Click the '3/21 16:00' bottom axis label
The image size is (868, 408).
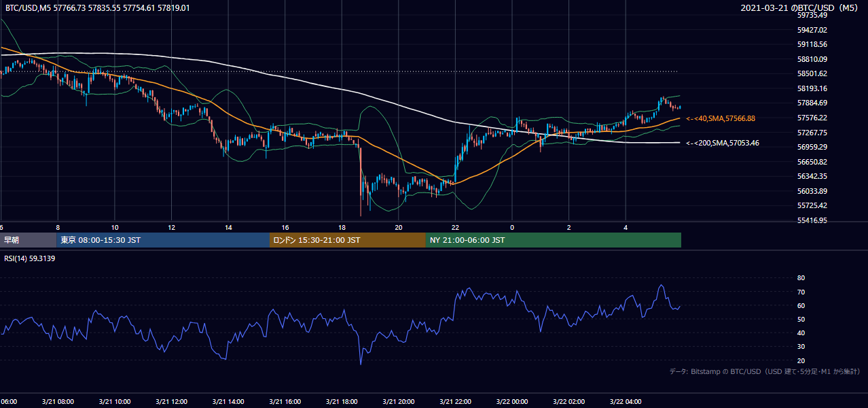(285, 401)
